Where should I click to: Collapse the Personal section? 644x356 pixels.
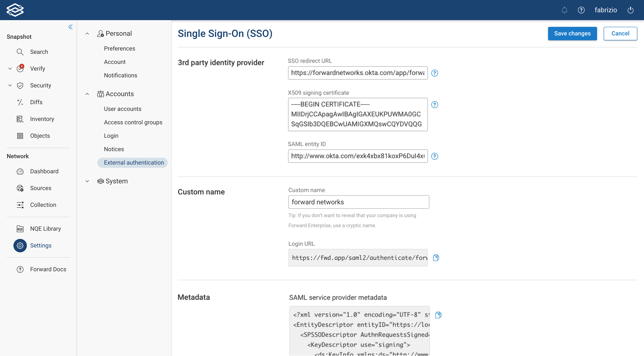(x=87, y=33)
